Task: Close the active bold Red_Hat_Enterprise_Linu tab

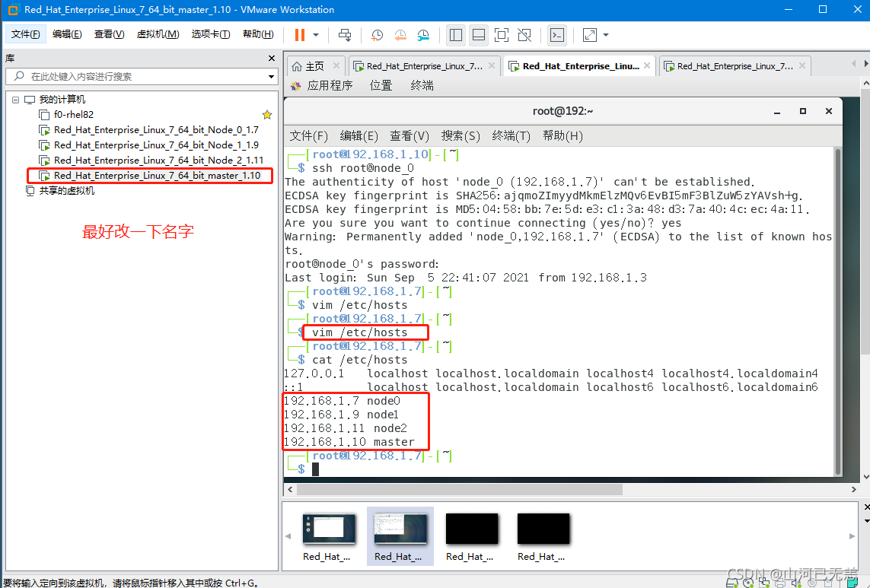Action: coord(647,65)
